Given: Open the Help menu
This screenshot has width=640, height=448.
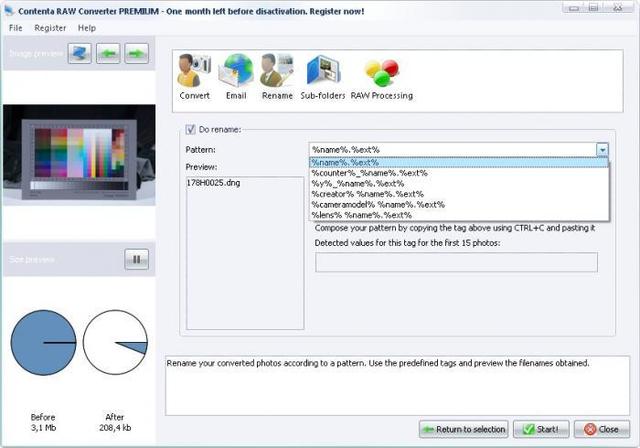Looking at the screenshot, I should coord(87,28).
